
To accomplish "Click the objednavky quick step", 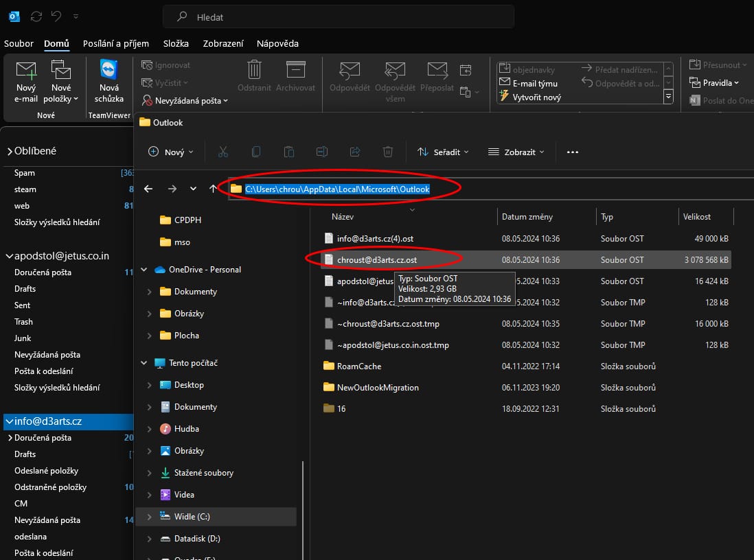I will [x=527, y=70].
